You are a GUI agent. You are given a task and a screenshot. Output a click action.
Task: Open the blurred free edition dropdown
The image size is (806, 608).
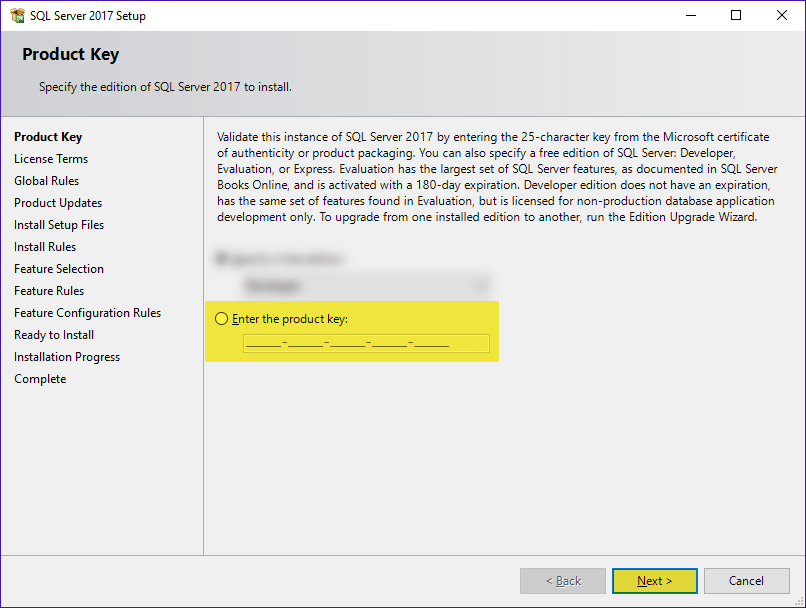coord(367,285)
